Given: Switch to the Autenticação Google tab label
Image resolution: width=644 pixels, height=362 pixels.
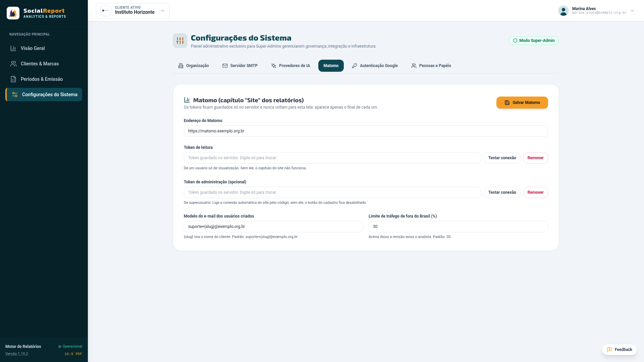Looking at the screenshot, I should [379, 66].
